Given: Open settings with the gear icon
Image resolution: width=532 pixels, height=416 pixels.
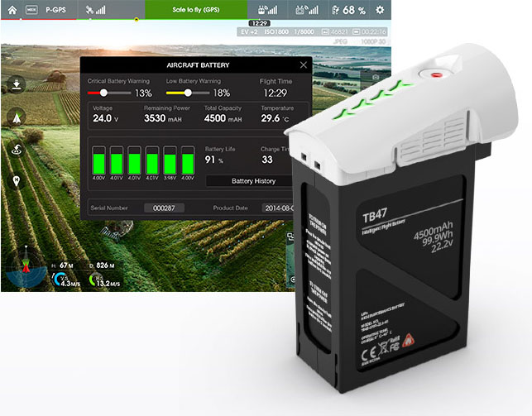Looking at the screenshot, I should tap(380, 10).
